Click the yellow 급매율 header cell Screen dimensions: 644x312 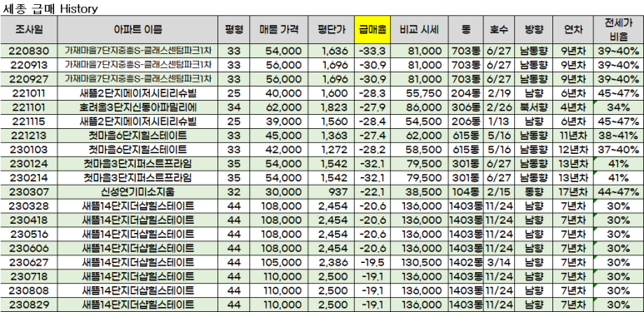click(372, 29)
